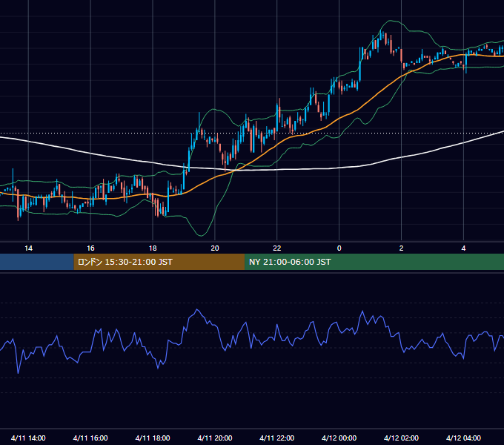The height and width of the screenshot is (445, 504).
Task: Click the 4/12 02:00 time label
Action: tap(401, 438)
